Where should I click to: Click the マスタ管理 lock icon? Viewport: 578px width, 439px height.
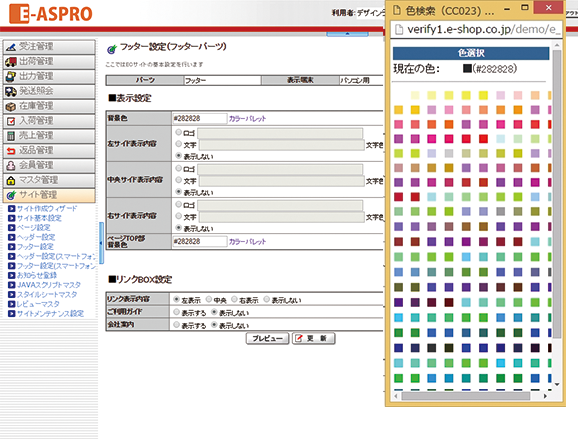(11, 180)
